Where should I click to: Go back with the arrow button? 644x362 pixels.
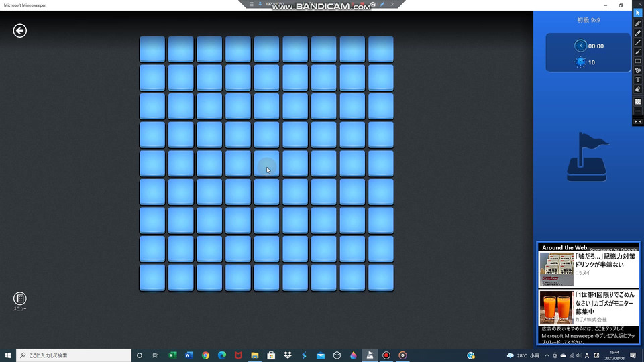19,31
